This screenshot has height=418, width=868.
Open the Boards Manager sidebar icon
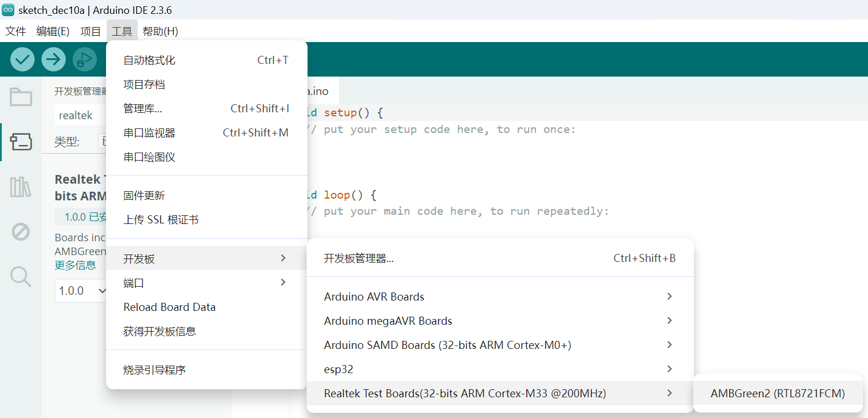21,142
